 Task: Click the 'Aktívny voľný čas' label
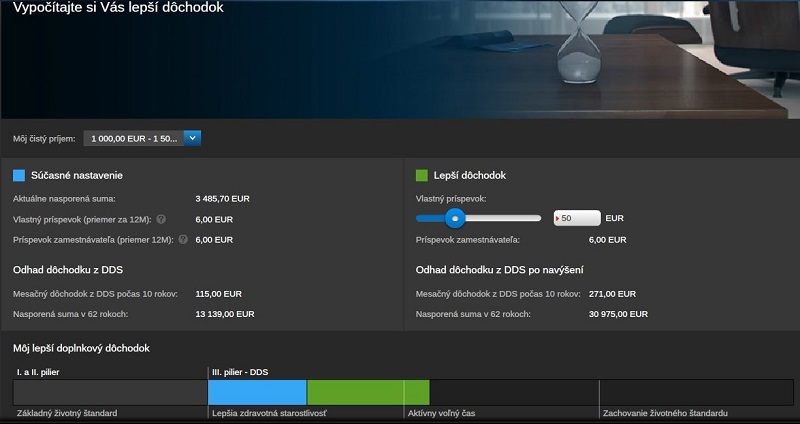click(441, 413)
